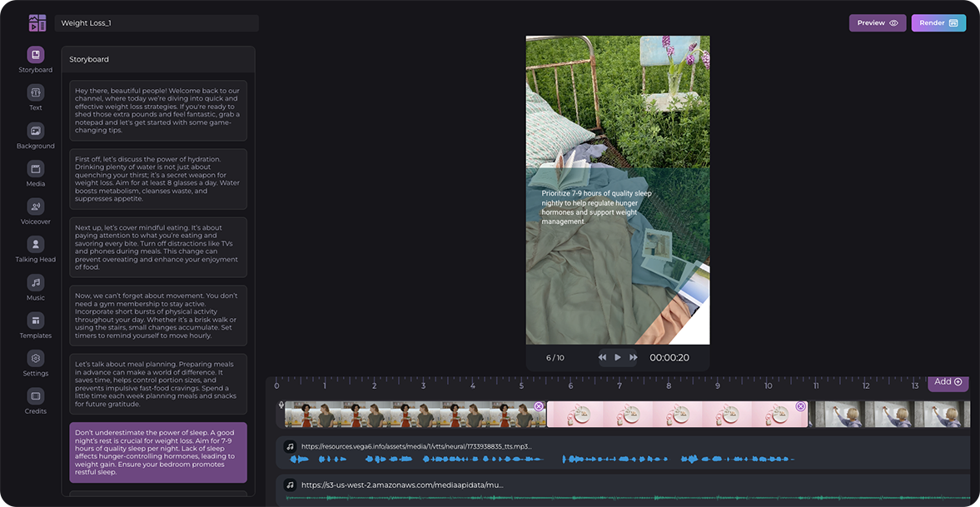Open the Media library panel
980x507 pixels.
[35, 170]
